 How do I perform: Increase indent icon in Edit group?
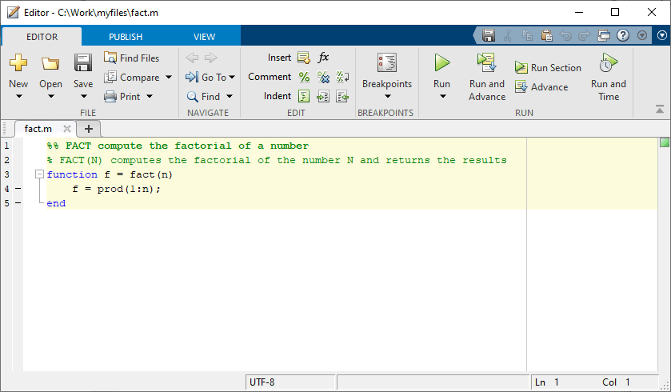point(323,97)
